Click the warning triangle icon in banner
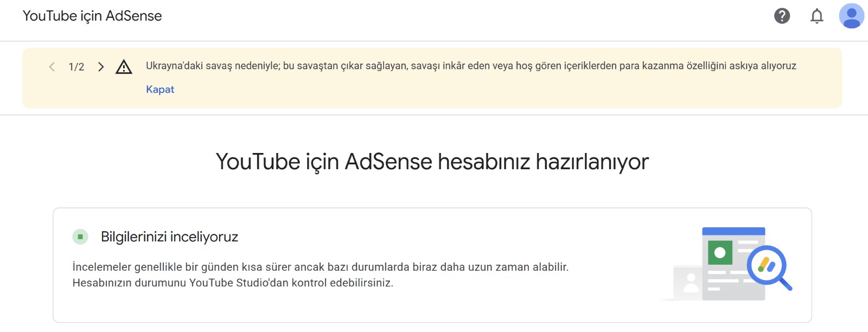 click(124, 67)
